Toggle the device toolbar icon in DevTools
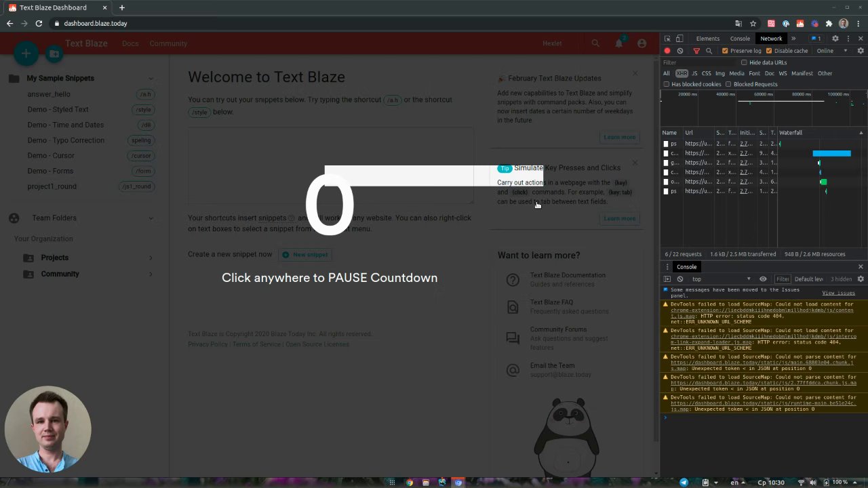 tap(679, 39)
